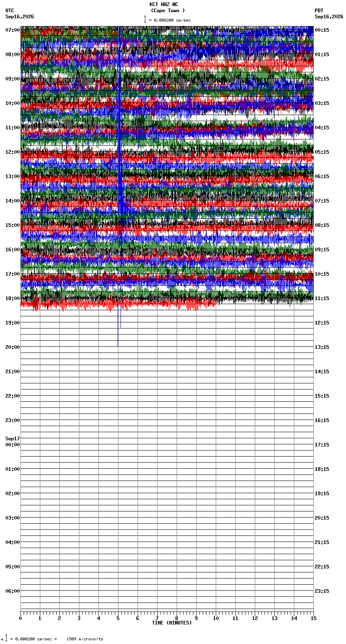Image resolution: width=346 pixels, height=644 pixels.
Task: Click the 14:15 PDT row label
Action: pyautogui.click(x=322, y=372)
